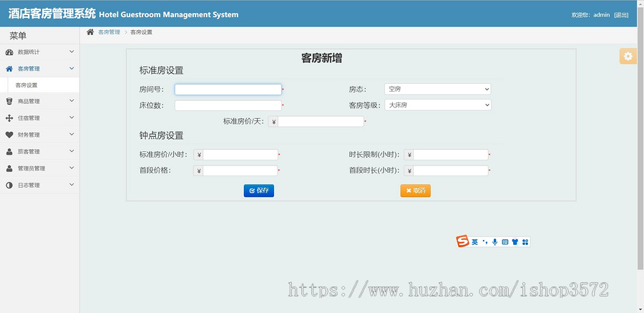The width and height of the screenshot is (644, 313).
Task: Click the admin username in header
Action: [602, 15]
